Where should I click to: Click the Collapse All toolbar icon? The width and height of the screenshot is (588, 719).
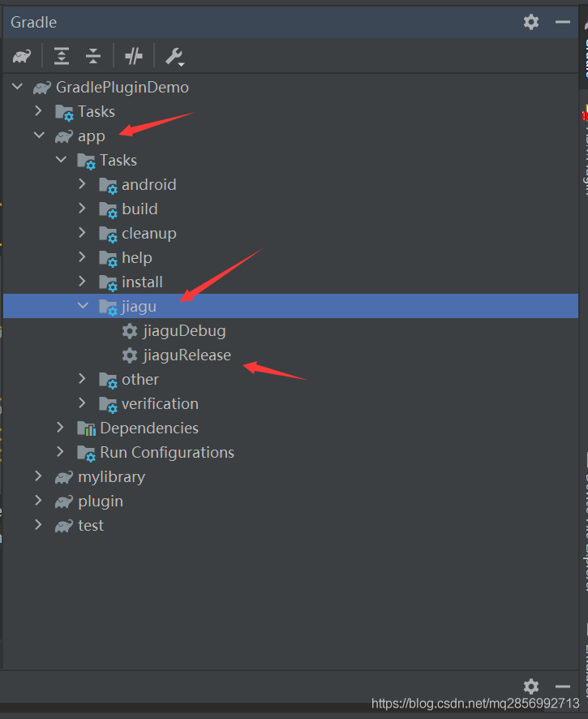click(x=93, y=56)
